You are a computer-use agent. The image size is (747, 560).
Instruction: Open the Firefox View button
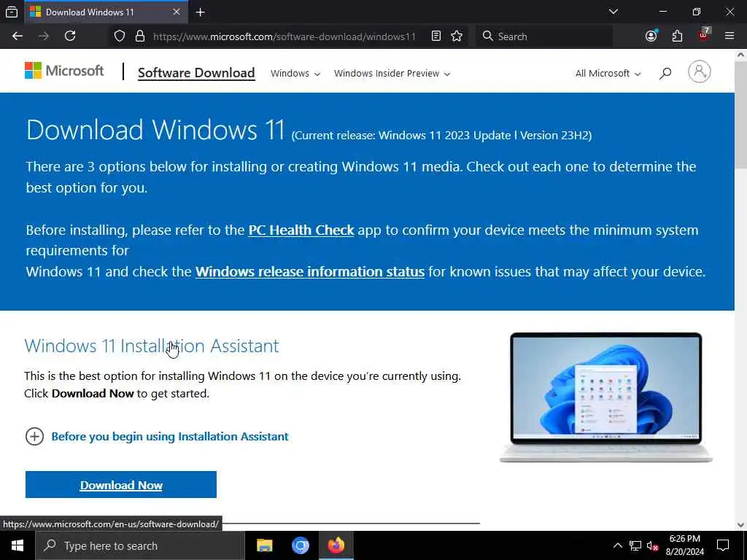pos(12,12)
